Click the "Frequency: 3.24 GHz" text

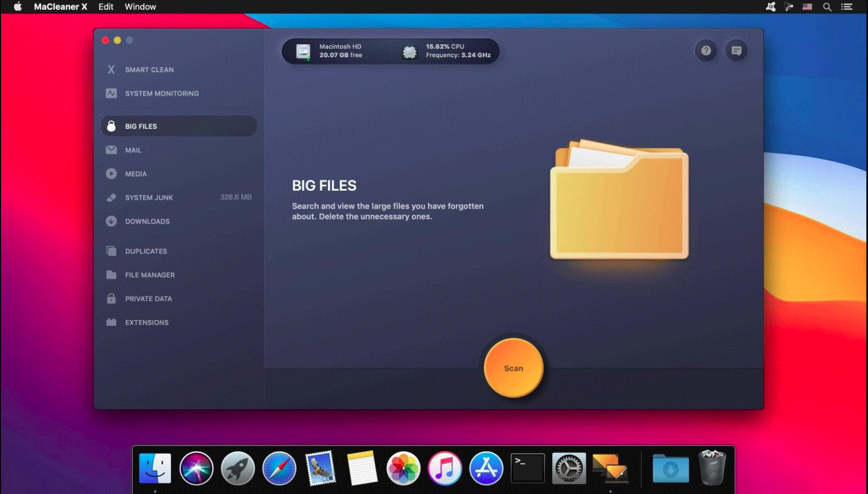point(458,55)
